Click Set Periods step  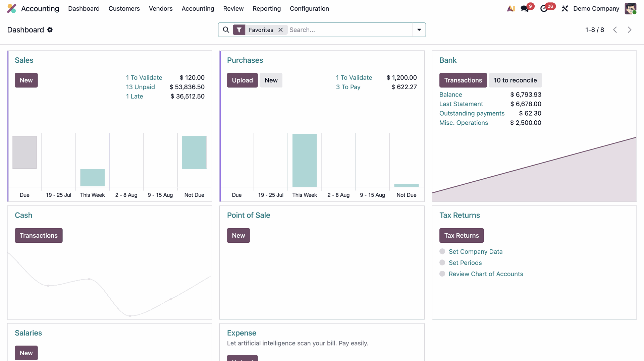coord(465,263)
